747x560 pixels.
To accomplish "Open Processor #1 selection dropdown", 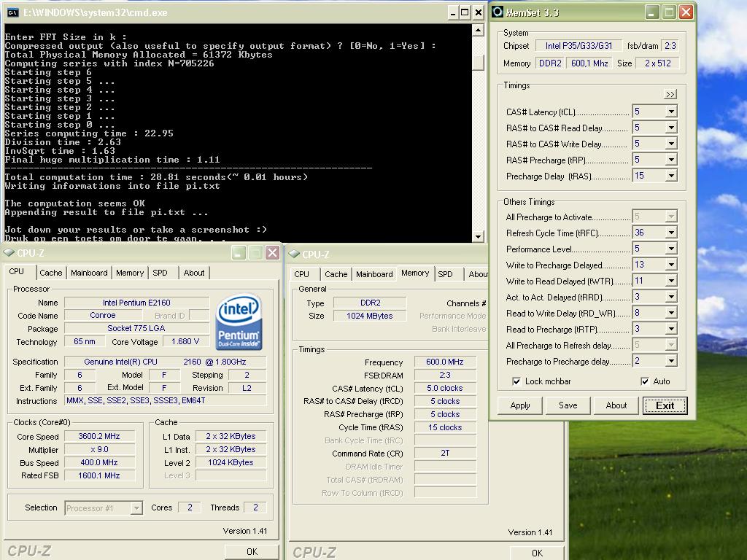I will [x=136, y=508].
